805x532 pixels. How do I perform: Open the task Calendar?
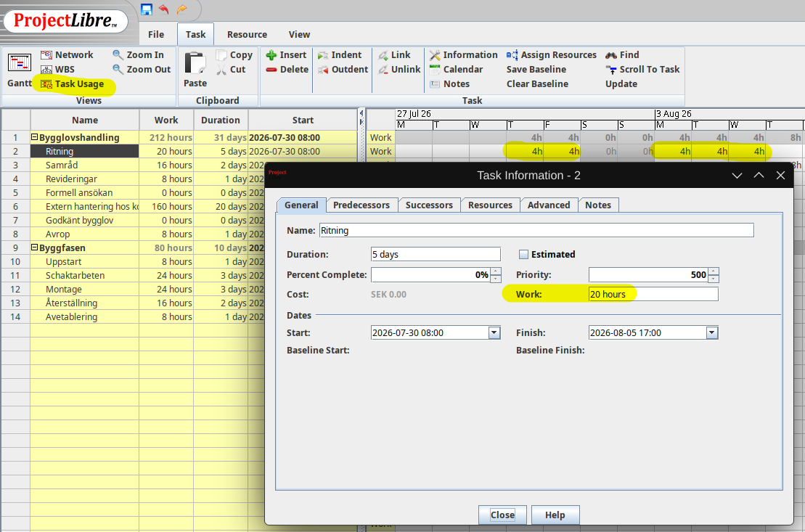pyautogui.click(x=456, y=70)
